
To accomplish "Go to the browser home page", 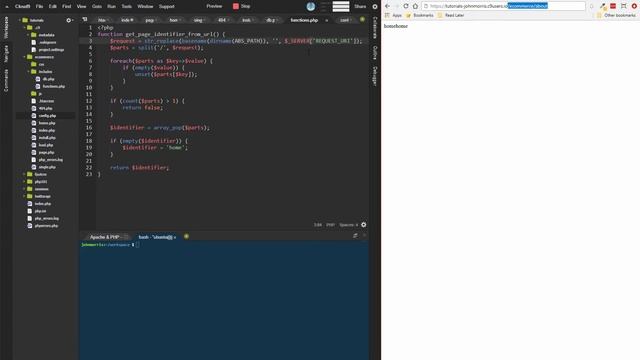I will point(415,6).
